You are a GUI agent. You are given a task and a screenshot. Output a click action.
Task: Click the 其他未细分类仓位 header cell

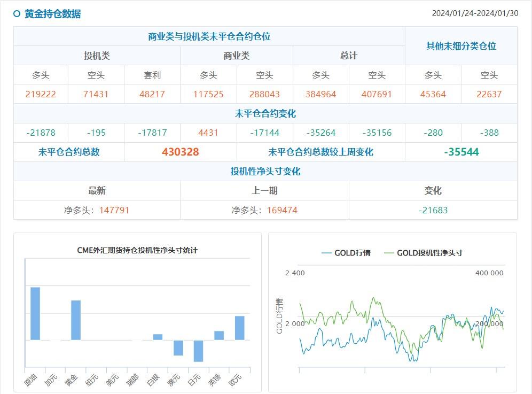click(x=461, y=46)
